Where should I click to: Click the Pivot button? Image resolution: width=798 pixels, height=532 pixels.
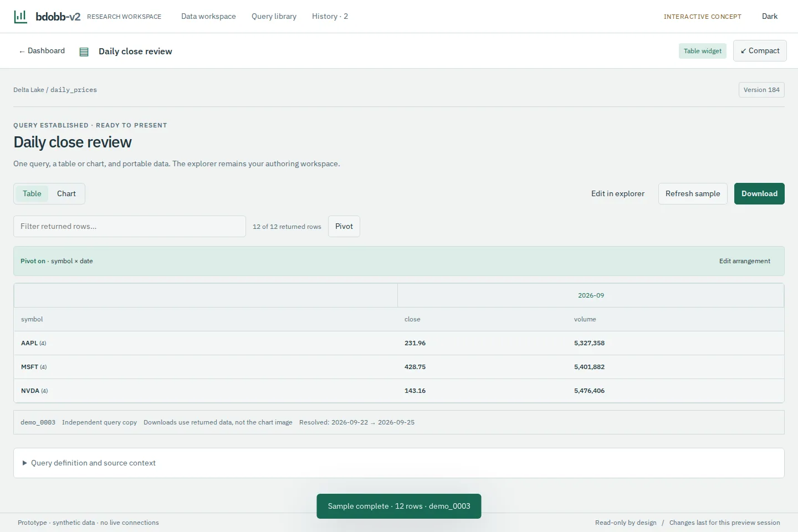[x=344, y=226]
